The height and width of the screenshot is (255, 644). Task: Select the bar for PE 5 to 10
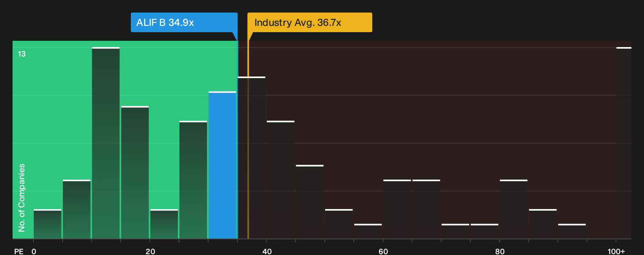[77, 209]
